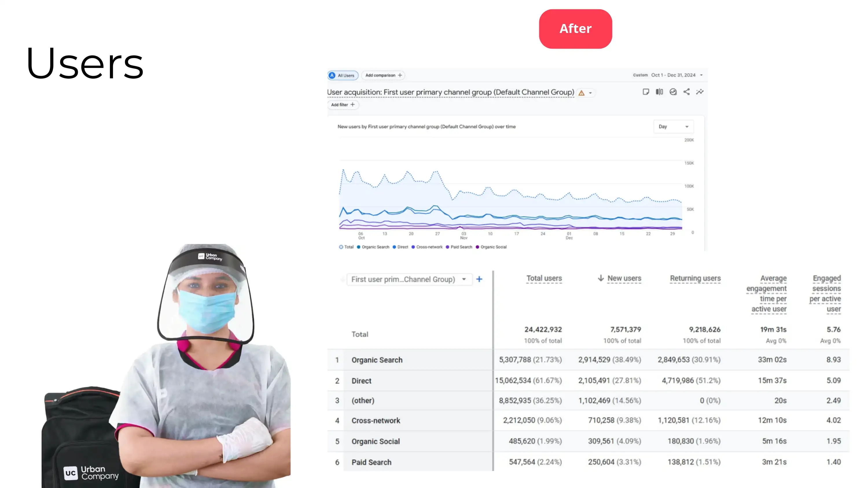
Task: Toggle the Paid Search legend entry
Action: (x=460, y=247)
